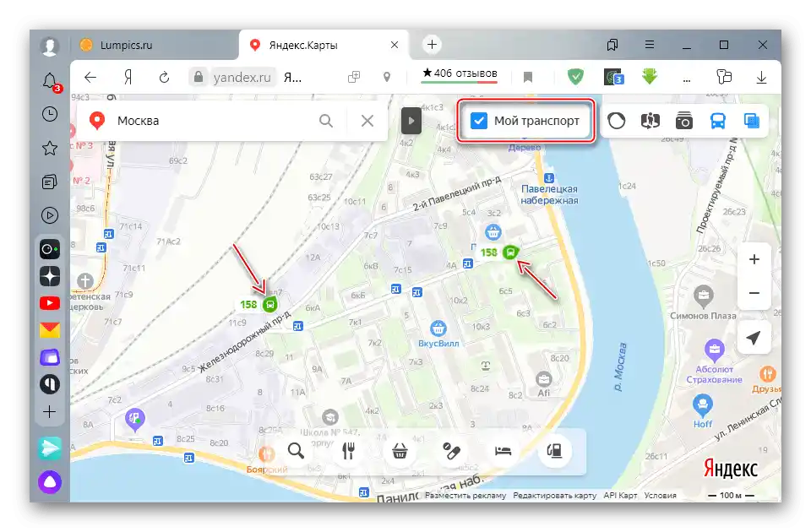Locate me with the geolocation arrow

(x=754, y=338)
